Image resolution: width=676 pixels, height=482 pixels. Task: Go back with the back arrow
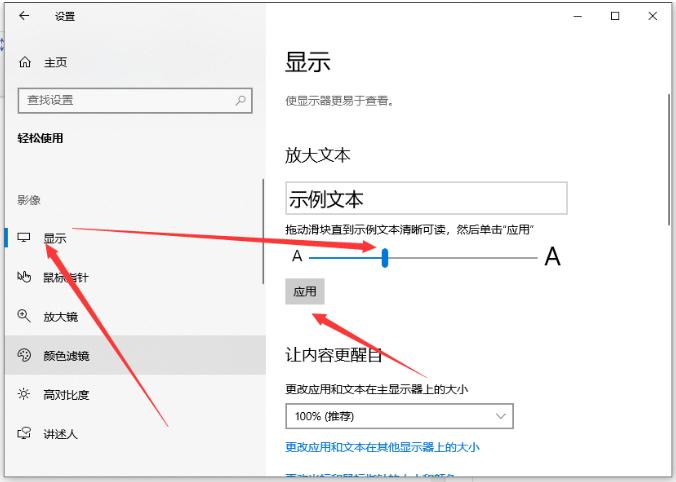pyautogui.click(x=24, y=16)
